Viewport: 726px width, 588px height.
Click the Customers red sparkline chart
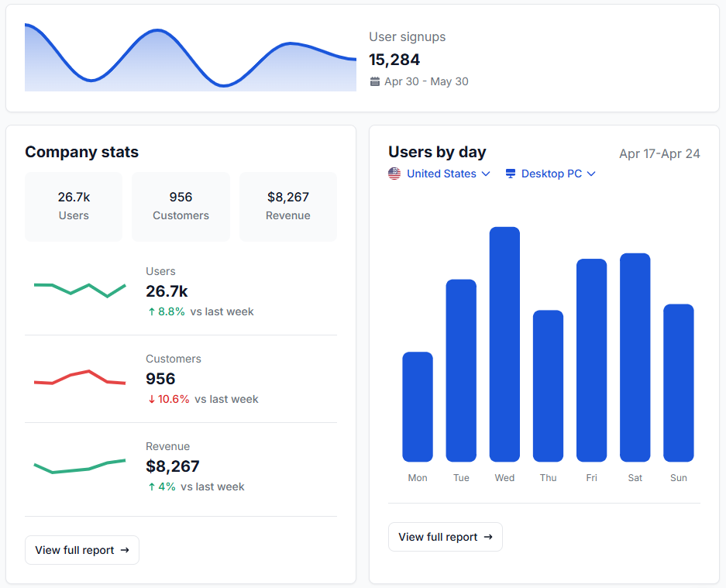(x=79, y=377)
